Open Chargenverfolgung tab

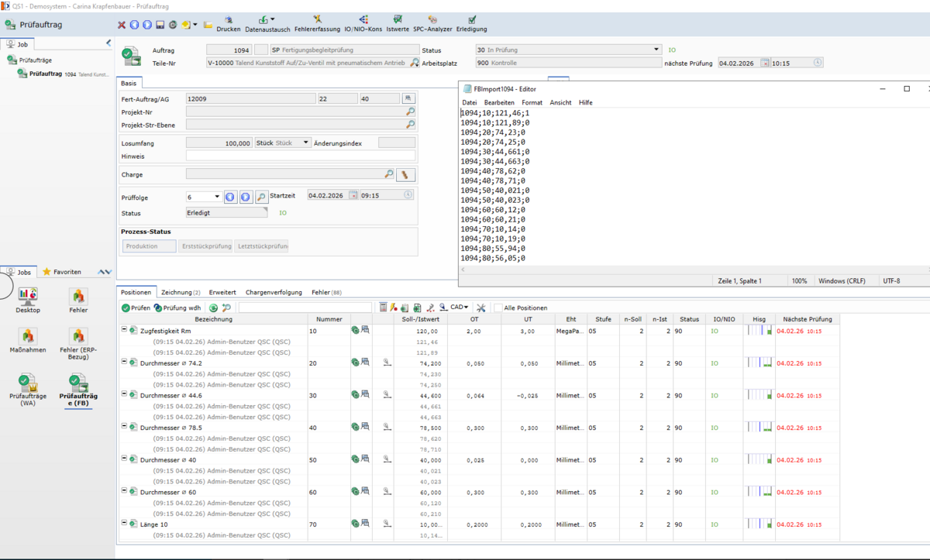pyautogui.click(x=274, y=292)
